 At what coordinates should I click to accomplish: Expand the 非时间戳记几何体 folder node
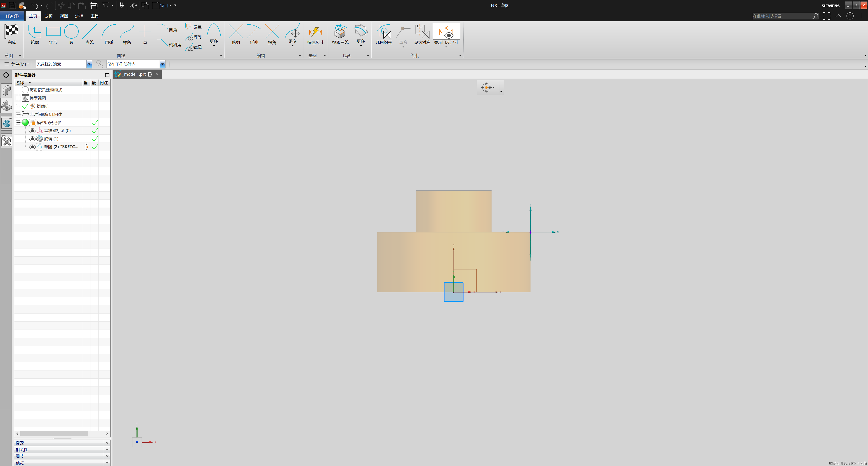tap(18, 114)
